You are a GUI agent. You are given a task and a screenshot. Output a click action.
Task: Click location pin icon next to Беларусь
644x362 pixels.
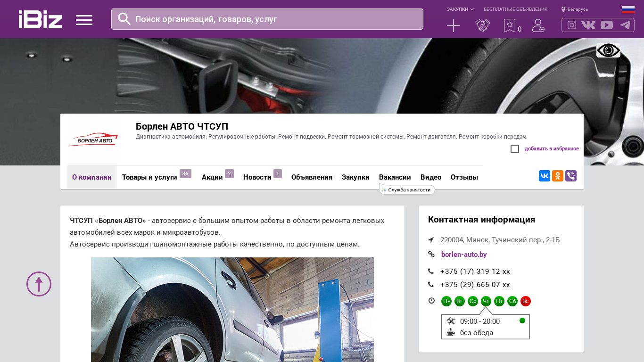(563, 9)
